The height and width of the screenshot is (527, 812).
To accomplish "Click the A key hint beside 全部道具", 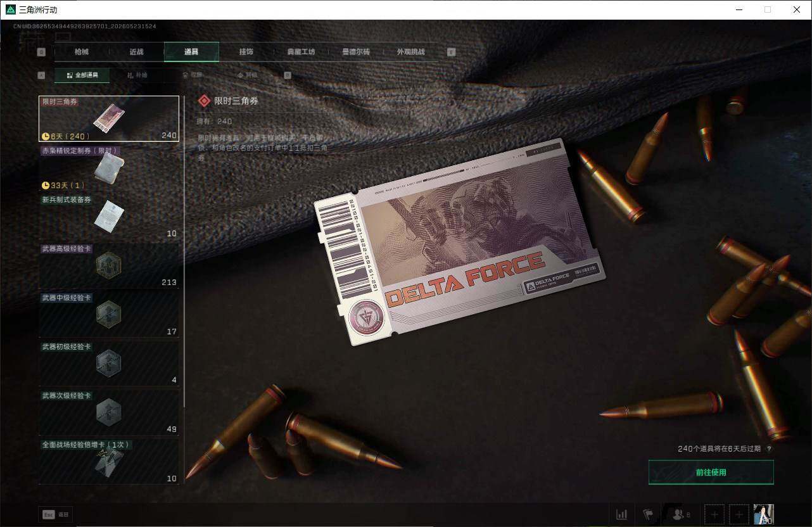I will (41, 75).
